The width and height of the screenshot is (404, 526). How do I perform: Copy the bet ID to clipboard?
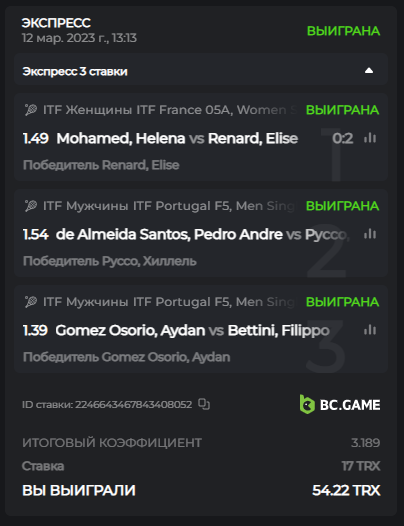click(x=204, y=404)
